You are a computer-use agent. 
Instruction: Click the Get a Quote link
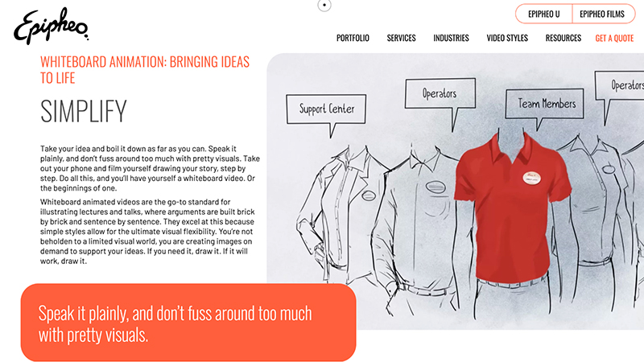[x=614, y=38]
